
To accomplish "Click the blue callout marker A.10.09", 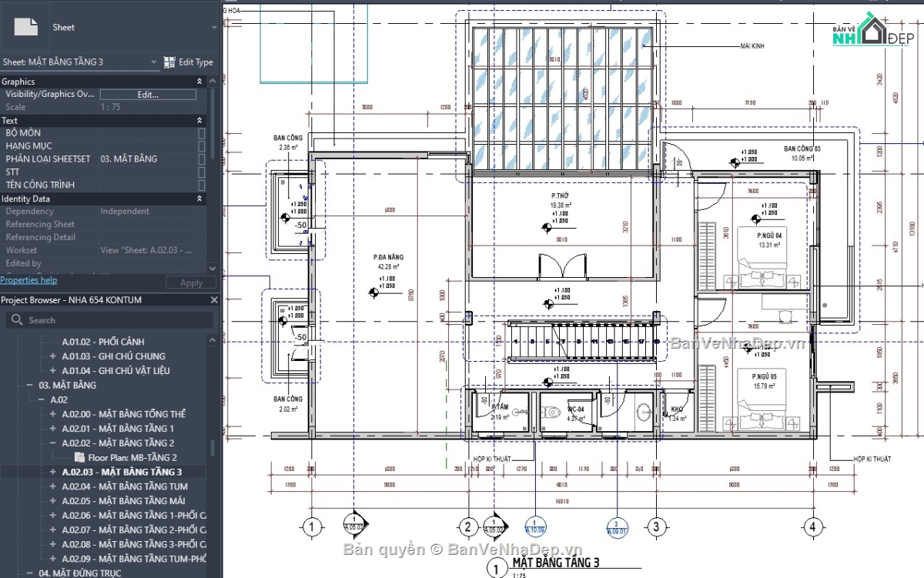I will (x=535, y=526).
